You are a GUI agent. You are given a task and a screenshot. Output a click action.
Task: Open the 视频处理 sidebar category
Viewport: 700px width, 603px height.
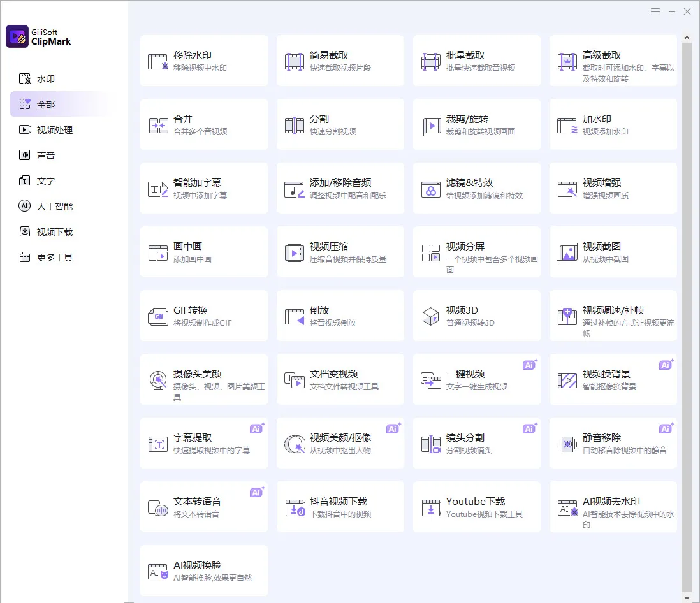pos(54,130)
